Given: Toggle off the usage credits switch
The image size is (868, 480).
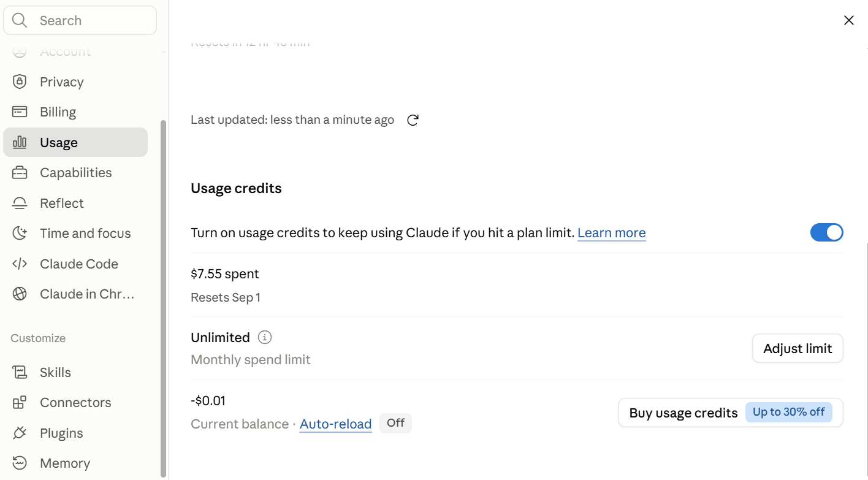Looking at the screenshot, I should click(826, 232).
